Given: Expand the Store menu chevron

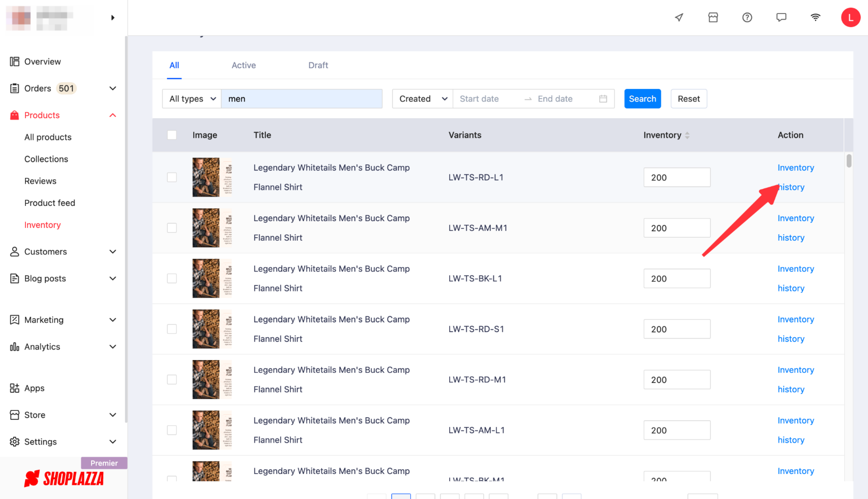Looking at the screenshot, I should pyautogui.click(x=113, y=415).
